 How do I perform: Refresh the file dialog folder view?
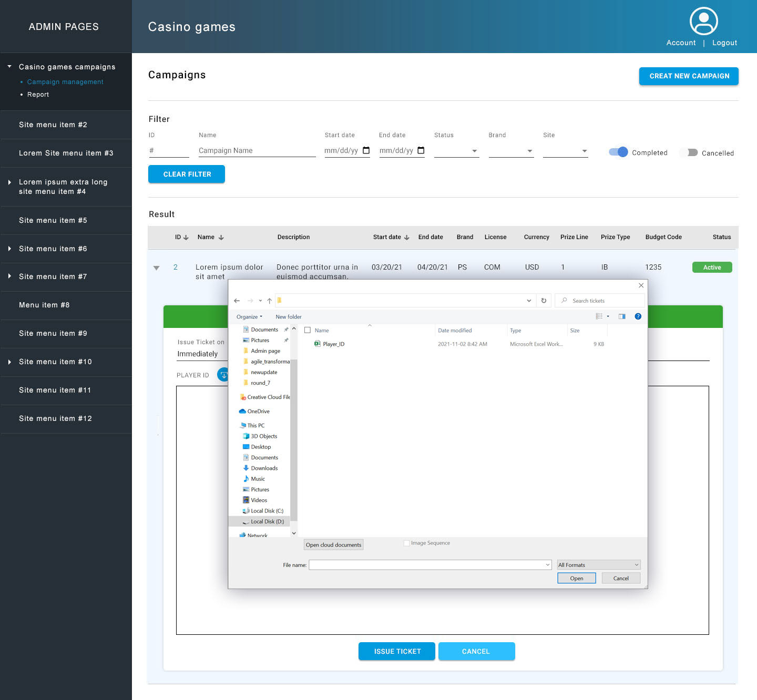544,301
